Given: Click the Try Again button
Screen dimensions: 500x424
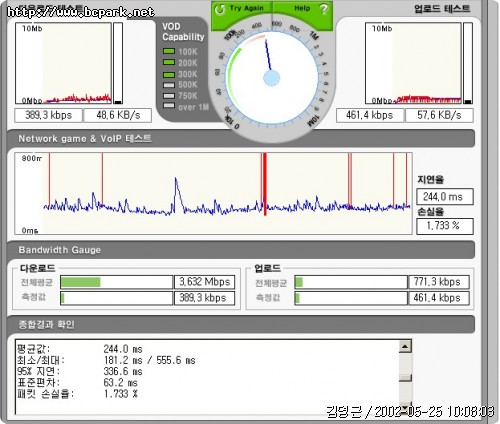Looking at the screenshot, I should tap(242, 13).
